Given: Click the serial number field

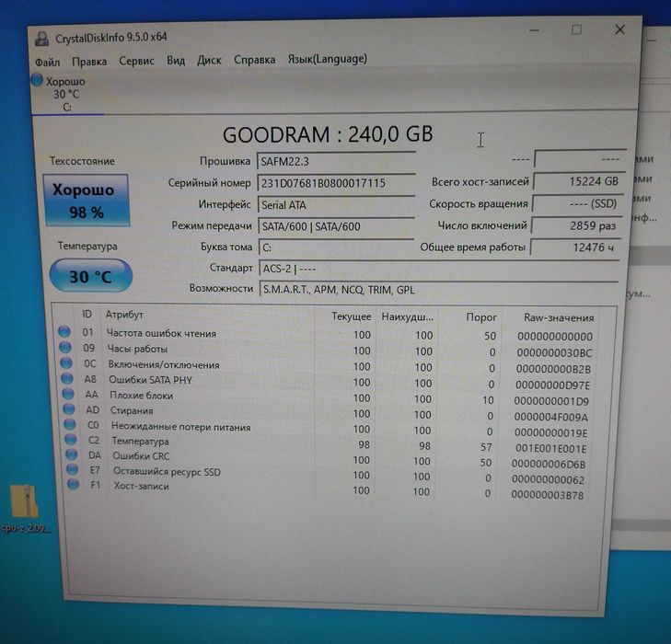Looking at the screenshot, I should click(336, 183).
